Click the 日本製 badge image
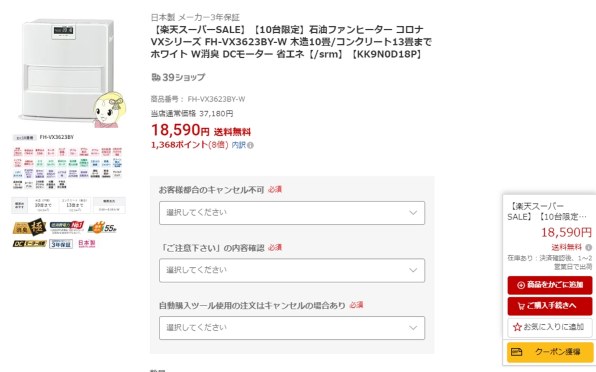Screen dimensions: 596x372 click(x=87, y=243)
